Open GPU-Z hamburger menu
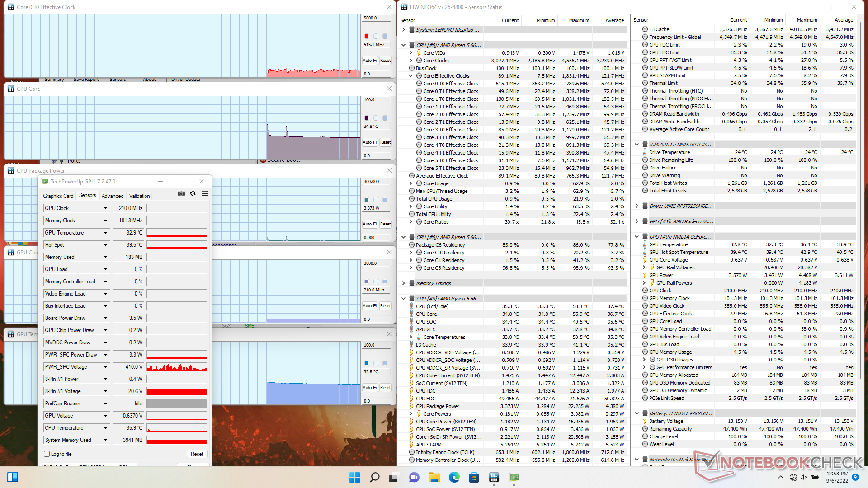Screen dimensions: 868x488 204,193
